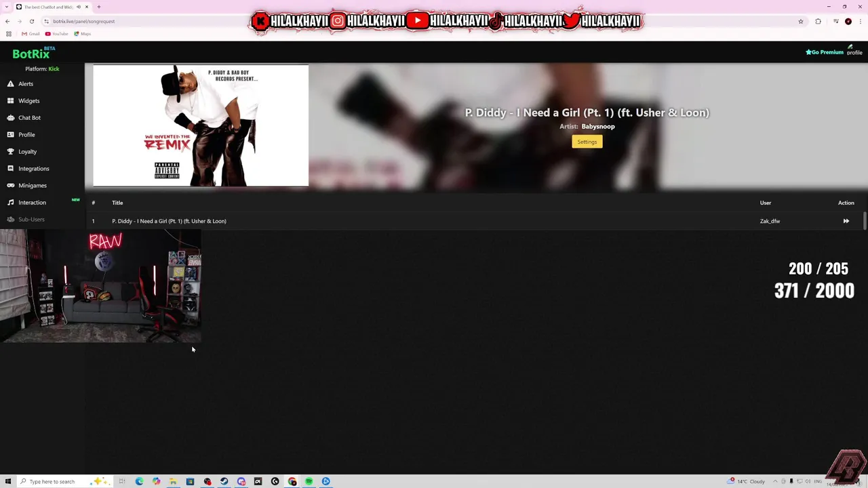The height and width of the screenshot is (488, 868).
Task: Click the browser address bar URL
Action: (x=84, y=21)
